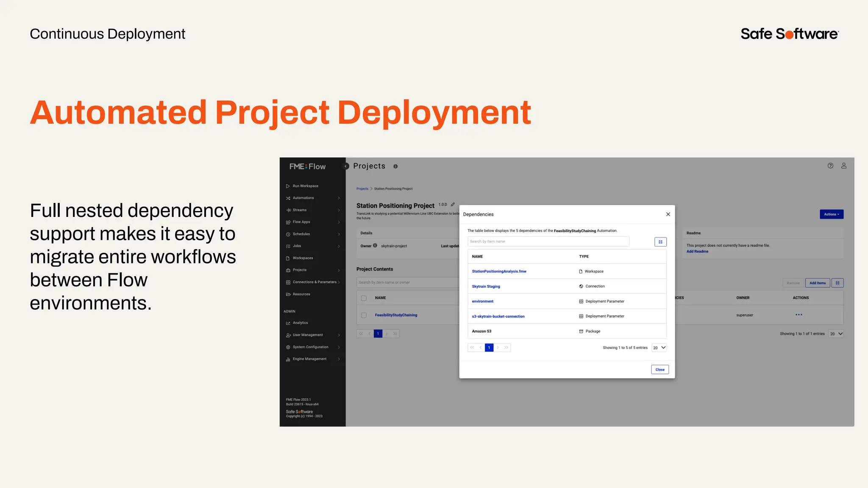
Task: Open Connections & Parameters in the sidebar
Action: point(314,282)
